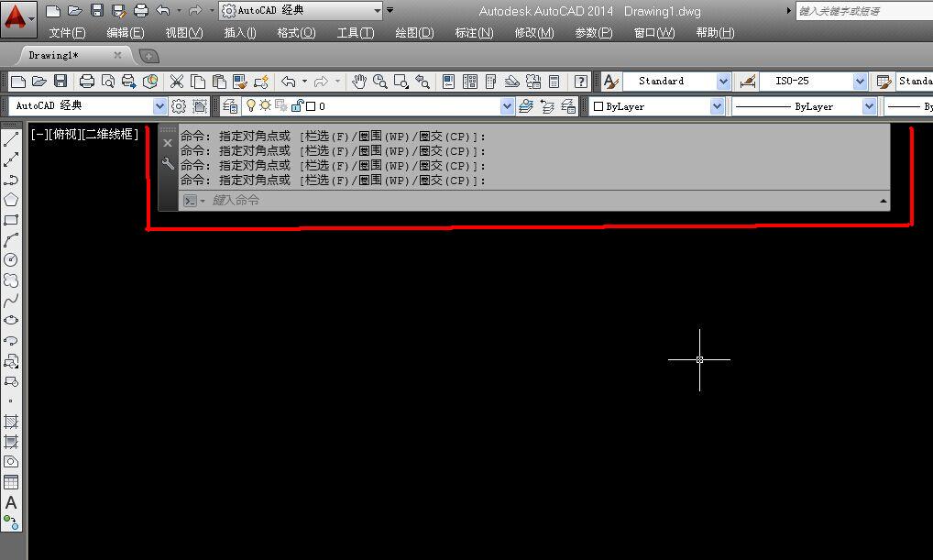
Task: Activate the Pan hand tool
Action: [358, 81]
